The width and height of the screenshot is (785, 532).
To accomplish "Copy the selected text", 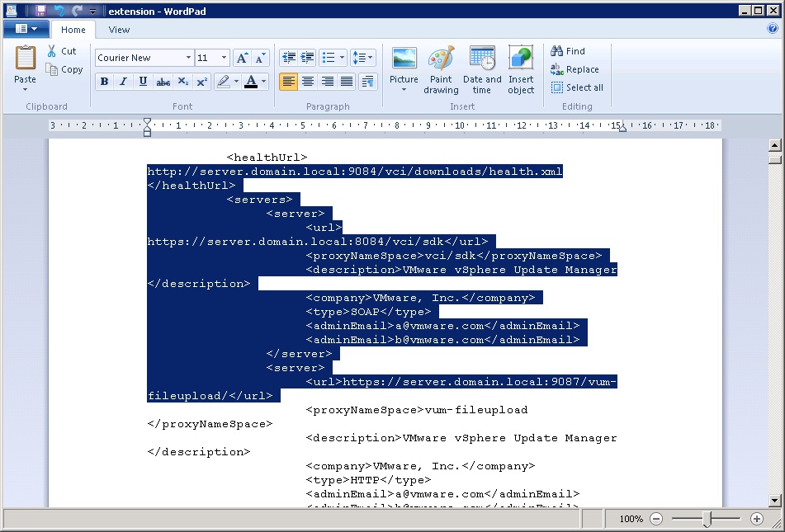I will pos(64,69).
